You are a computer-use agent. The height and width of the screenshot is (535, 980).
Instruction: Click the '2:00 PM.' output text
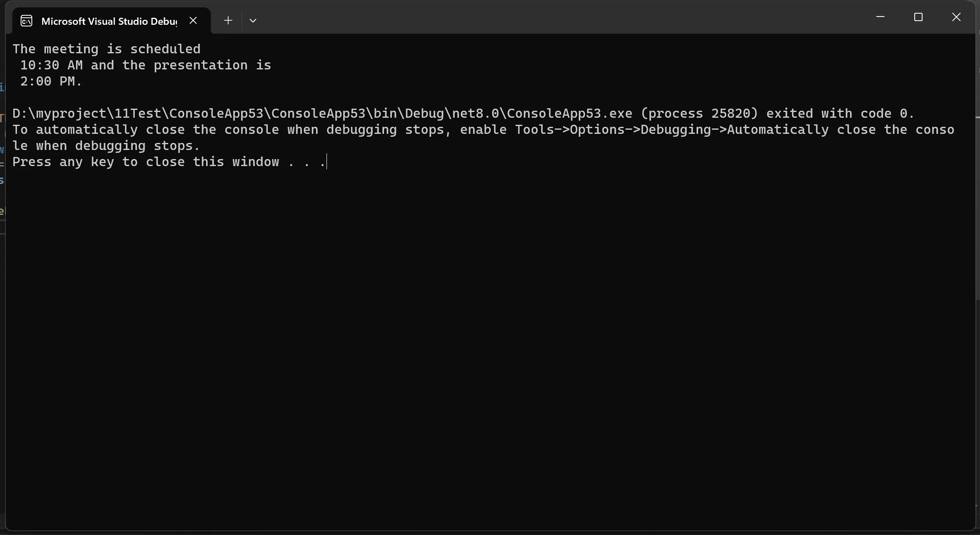(x=51, y=81)
